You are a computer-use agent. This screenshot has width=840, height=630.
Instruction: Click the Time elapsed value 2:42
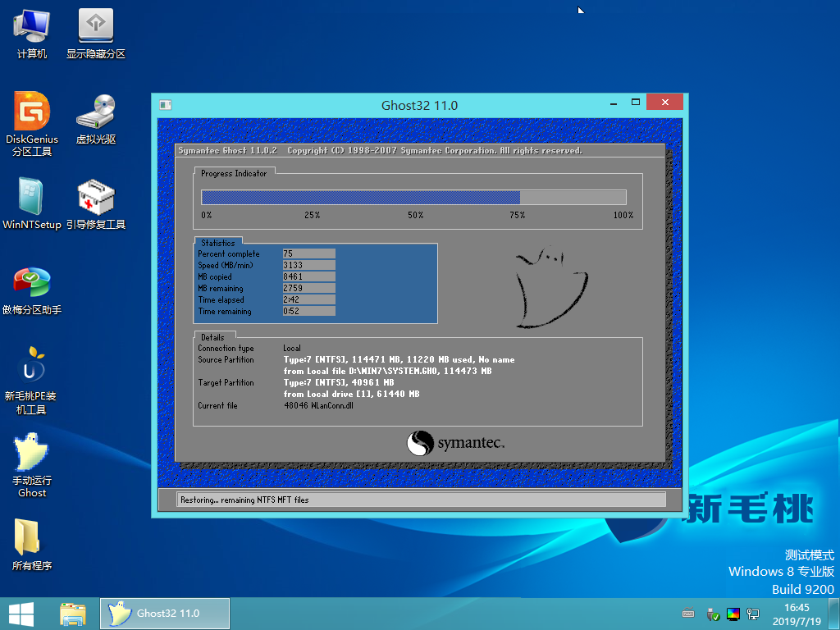(x=309, y=299)
